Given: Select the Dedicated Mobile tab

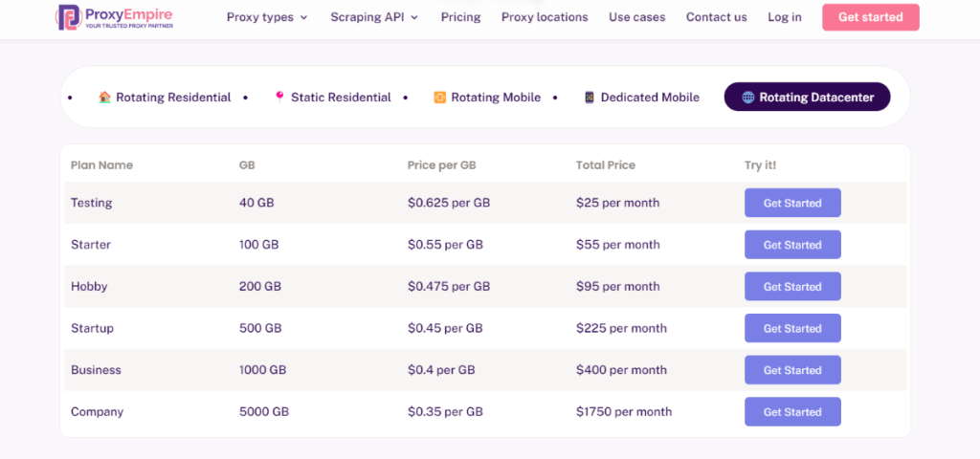Looking at the screenshot, I should click(650, 98).
